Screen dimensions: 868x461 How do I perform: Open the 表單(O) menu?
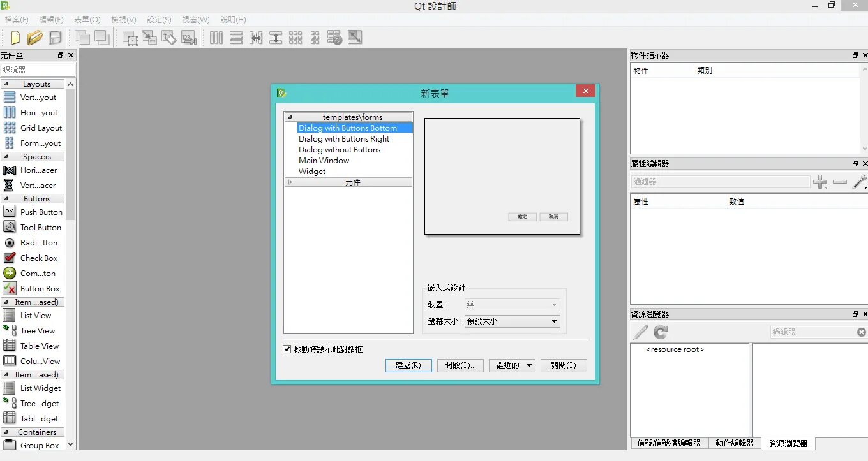coord(87,20)
